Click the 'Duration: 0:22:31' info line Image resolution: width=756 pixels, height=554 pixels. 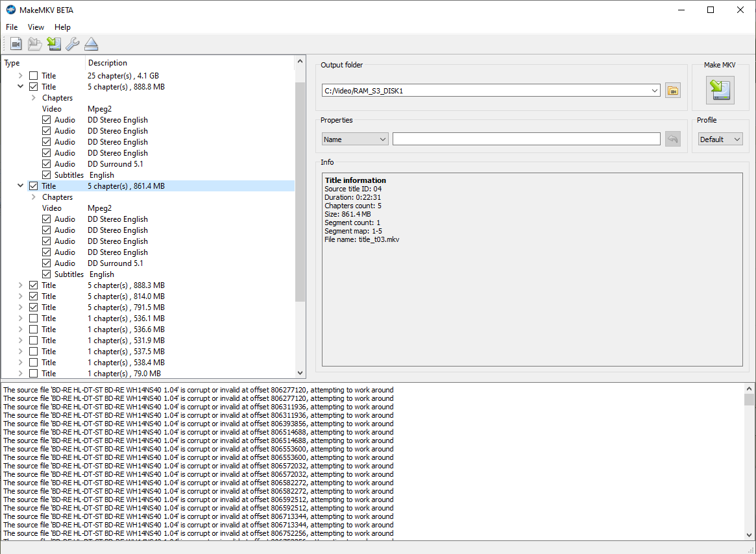pos(352,197)
